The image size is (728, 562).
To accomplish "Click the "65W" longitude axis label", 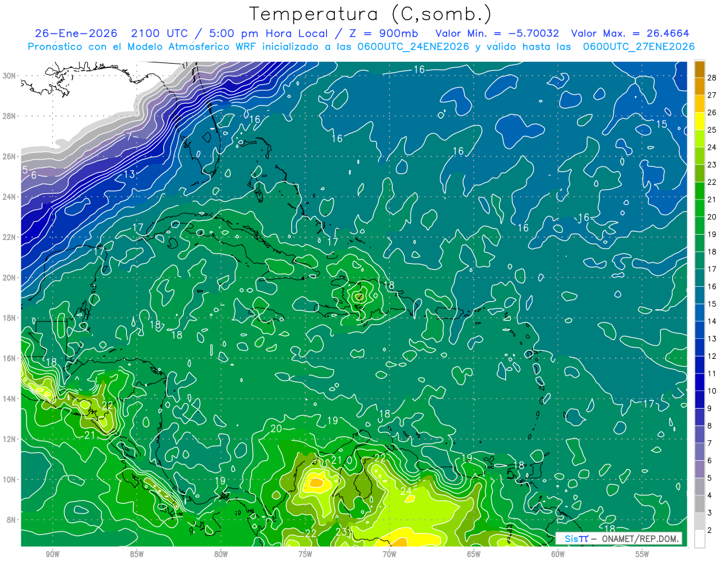I will click(474, 554).
